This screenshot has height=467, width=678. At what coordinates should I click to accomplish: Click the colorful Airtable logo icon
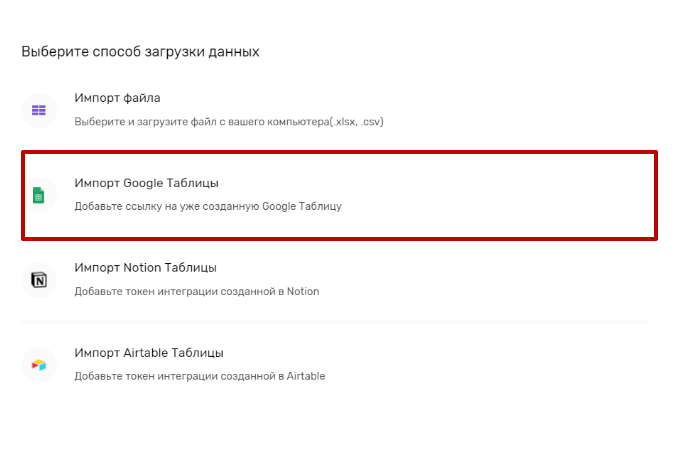pos(39,365)
